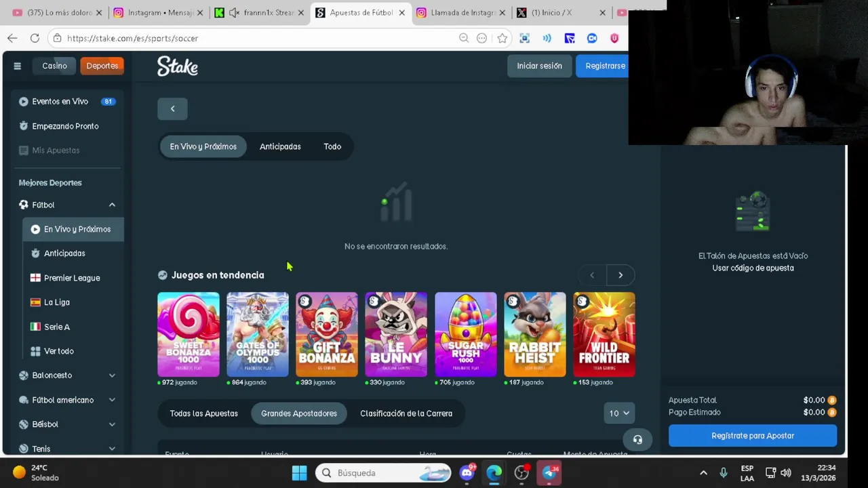
Task: Switch to the Instagram Mensajes browser tab
Action: 158,12
